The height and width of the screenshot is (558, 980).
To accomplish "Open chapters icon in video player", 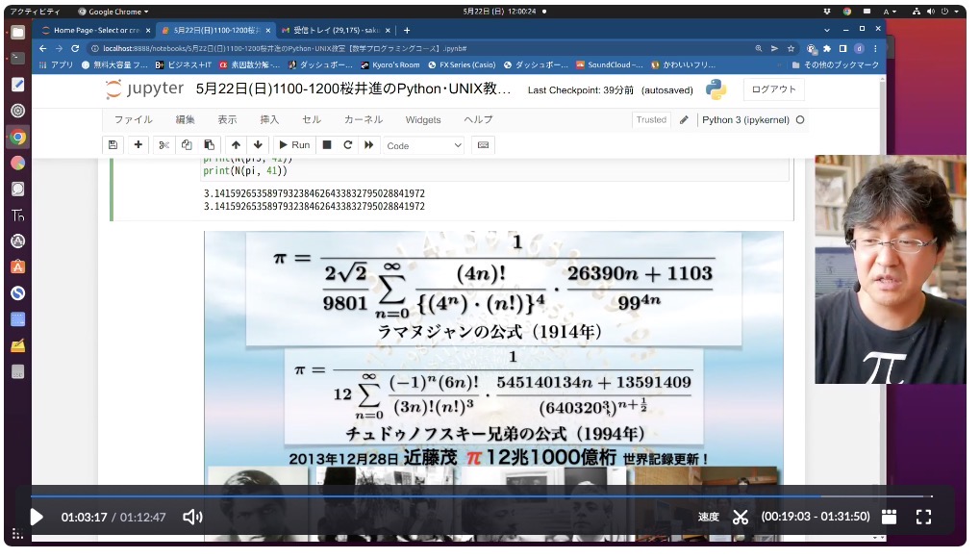I will [889, 517].
